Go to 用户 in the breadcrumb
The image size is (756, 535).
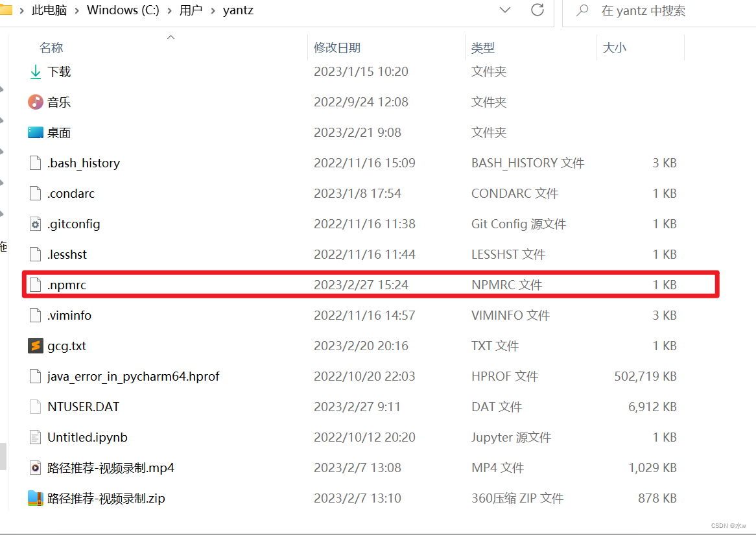coord(191,10)
